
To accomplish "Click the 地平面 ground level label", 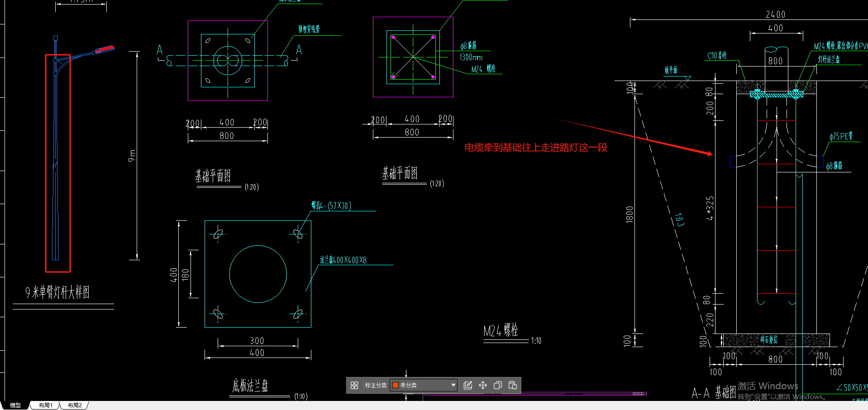I will point(671,70).
